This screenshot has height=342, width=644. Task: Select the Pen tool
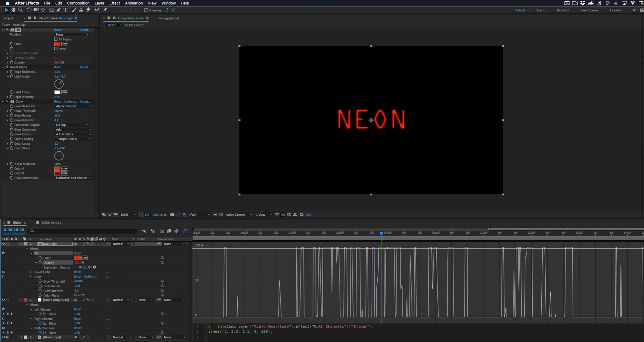59,10
